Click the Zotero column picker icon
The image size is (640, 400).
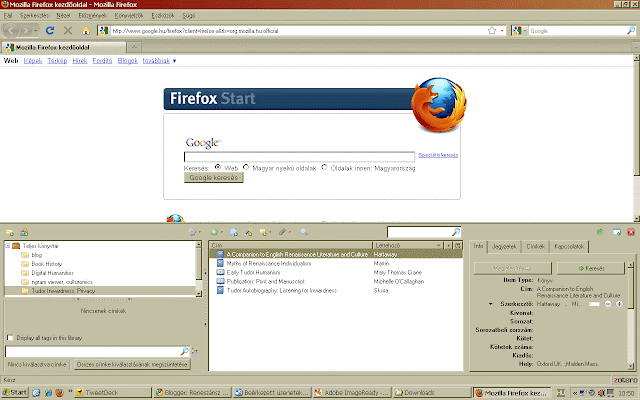click(x=458, y=245)
